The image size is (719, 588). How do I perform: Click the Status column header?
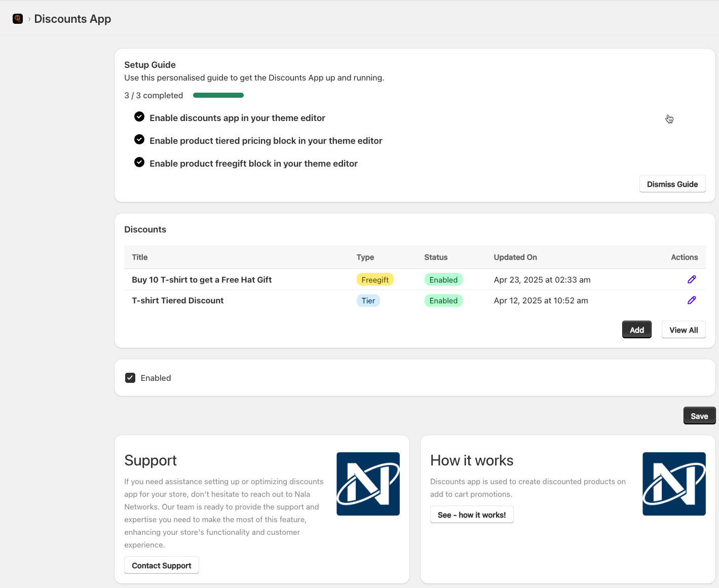pyautogui.click(x=436, y=257)
